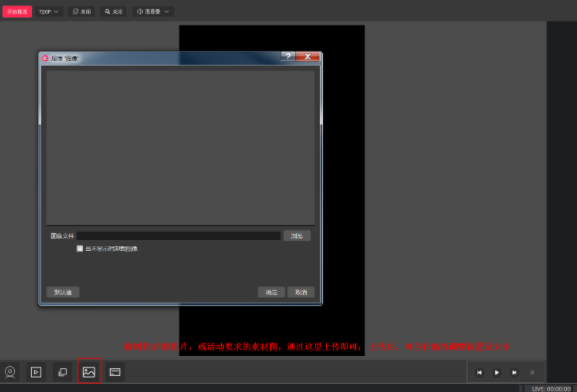Click the previous track playback icon

pos(479,372)
